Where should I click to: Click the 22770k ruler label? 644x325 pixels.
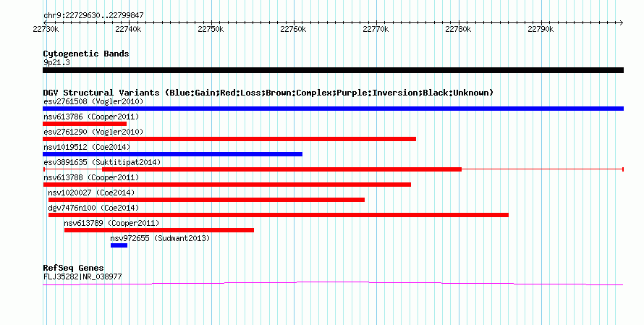point(376,29)
